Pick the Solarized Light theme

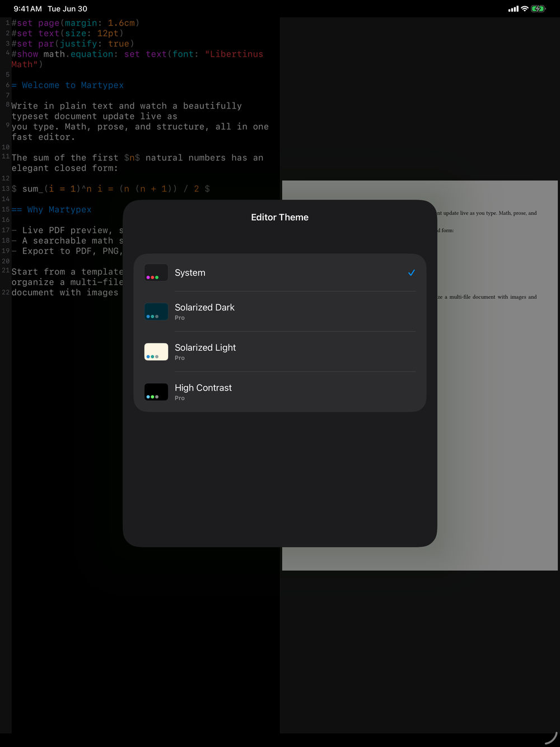(280, 352)
